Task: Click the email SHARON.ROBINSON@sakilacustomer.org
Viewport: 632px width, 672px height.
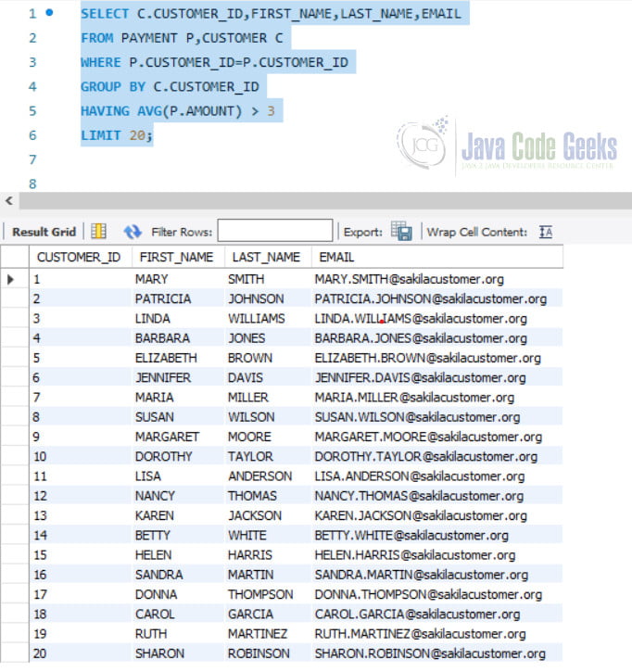Action: pos(430,654)
